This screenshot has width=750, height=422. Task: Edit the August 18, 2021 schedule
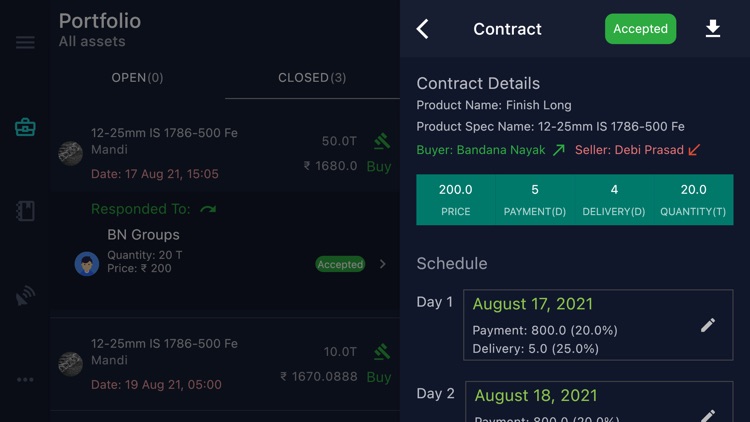coord(708,414)
